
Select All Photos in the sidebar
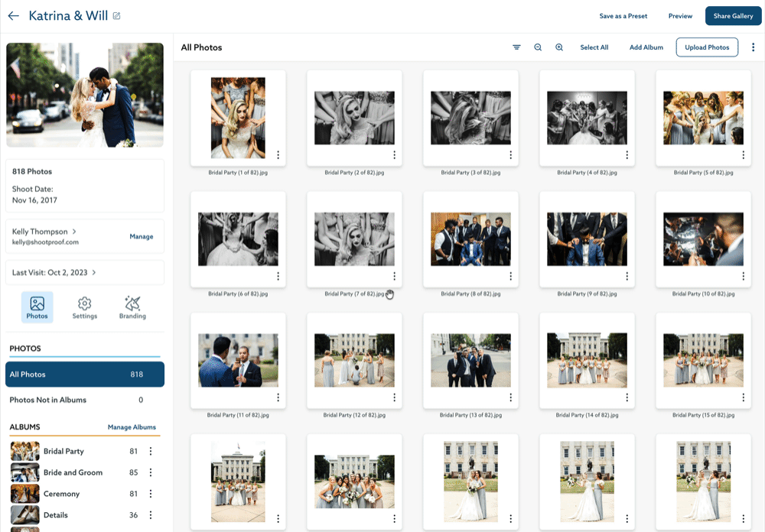(x=85, y=375)
